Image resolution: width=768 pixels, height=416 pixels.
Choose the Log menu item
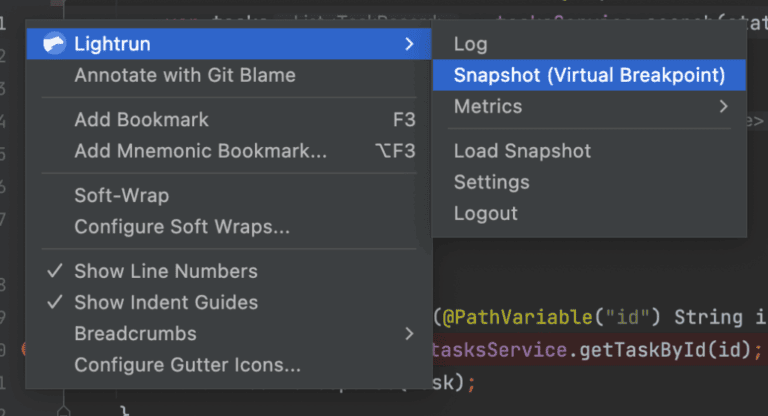click(470, 44)
